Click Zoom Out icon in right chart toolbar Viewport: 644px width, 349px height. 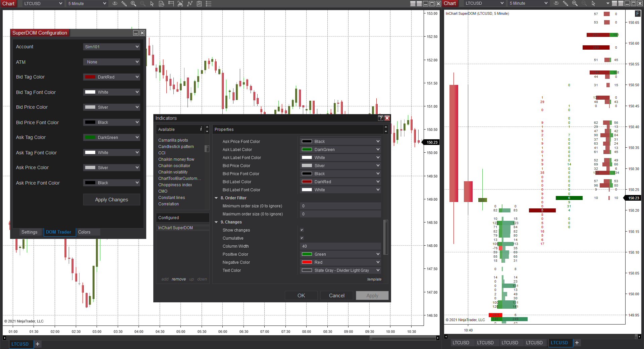click(584, 3)
